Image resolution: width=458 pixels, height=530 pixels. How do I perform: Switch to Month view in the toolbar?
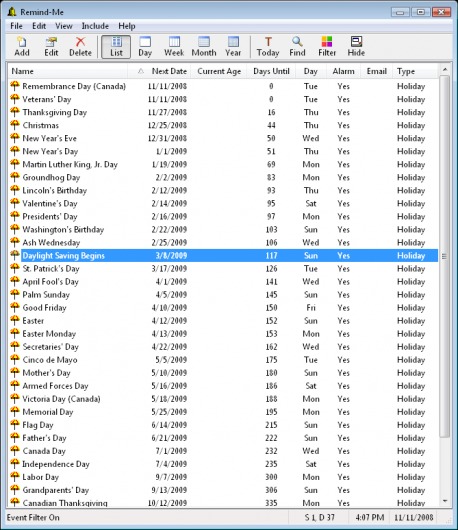point(204,47)
